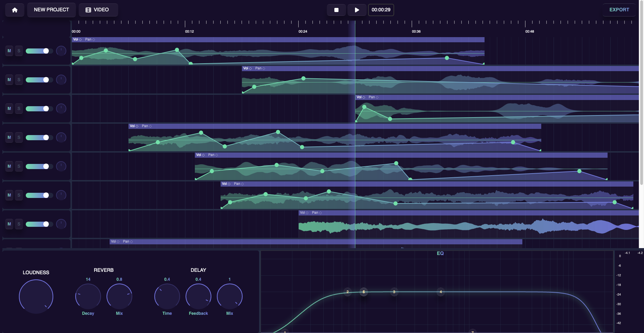Click the vertical scrollbar of the track area
644x333 pixels.
tap(641, 93)
